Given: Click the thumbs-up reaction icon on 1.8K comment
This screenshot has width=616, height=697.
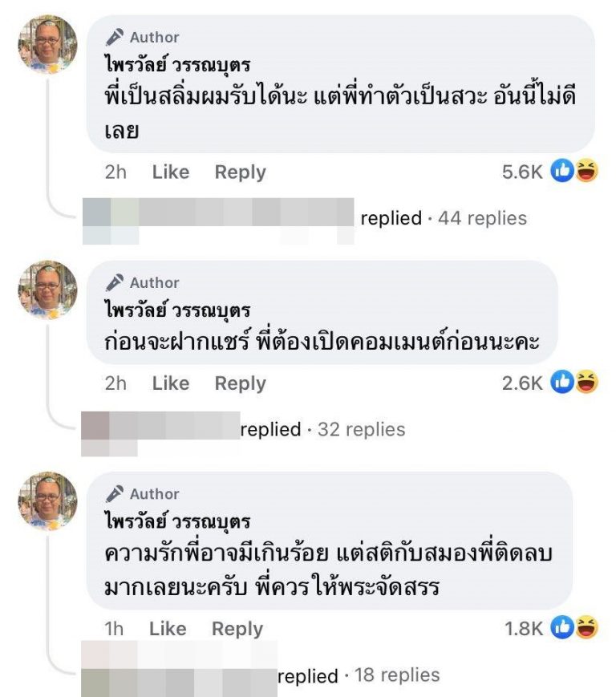Looking at the screenshot, I should (x=564, y=628).
